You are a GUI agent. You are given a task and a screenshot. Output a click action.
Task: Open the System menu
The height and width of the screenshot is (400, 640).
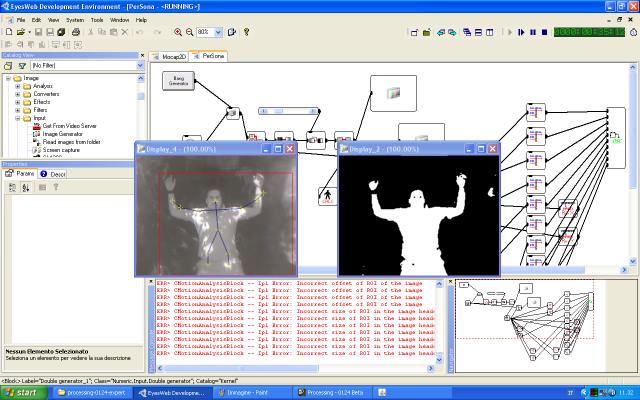click(75, 19)
